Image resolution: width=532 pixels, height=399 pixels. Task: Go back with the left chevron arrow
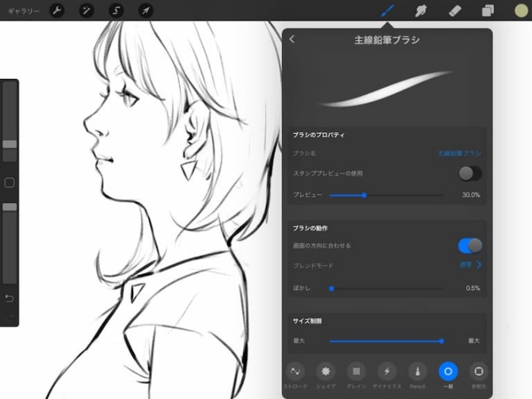click(x=292, y=40)
